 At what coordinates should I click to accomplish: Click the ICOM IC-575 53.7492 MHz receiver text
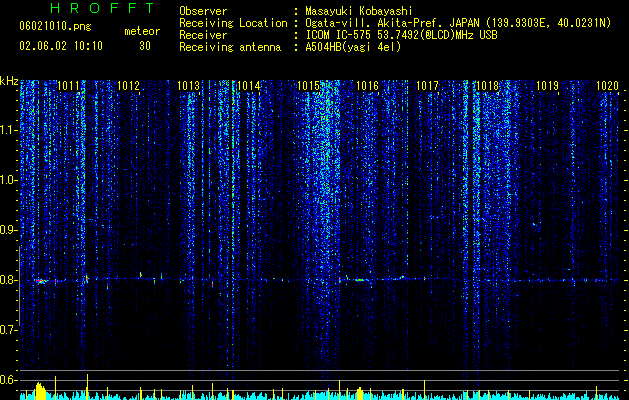coord(402,35)
